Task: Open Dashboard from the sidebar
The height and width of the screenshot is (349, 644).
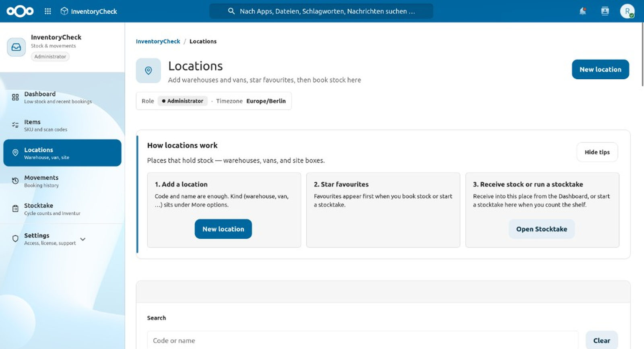Action: 62,97
